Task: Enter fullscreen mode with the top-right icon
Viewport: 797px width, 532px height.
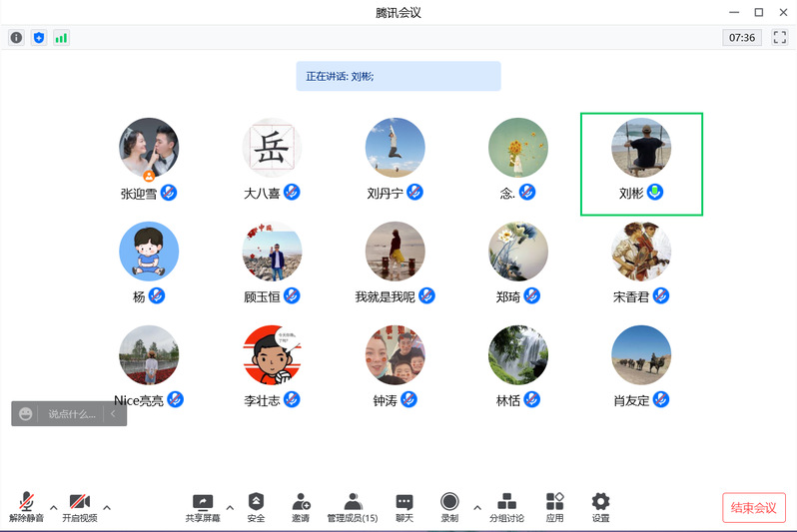Action: coord(780,38)
